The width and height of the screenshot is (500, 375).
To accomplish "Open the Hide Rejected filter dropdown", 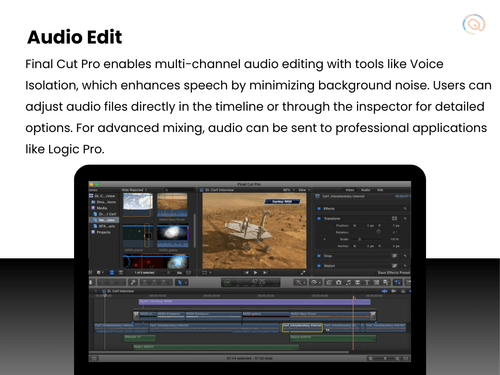I will click(134, 190).
